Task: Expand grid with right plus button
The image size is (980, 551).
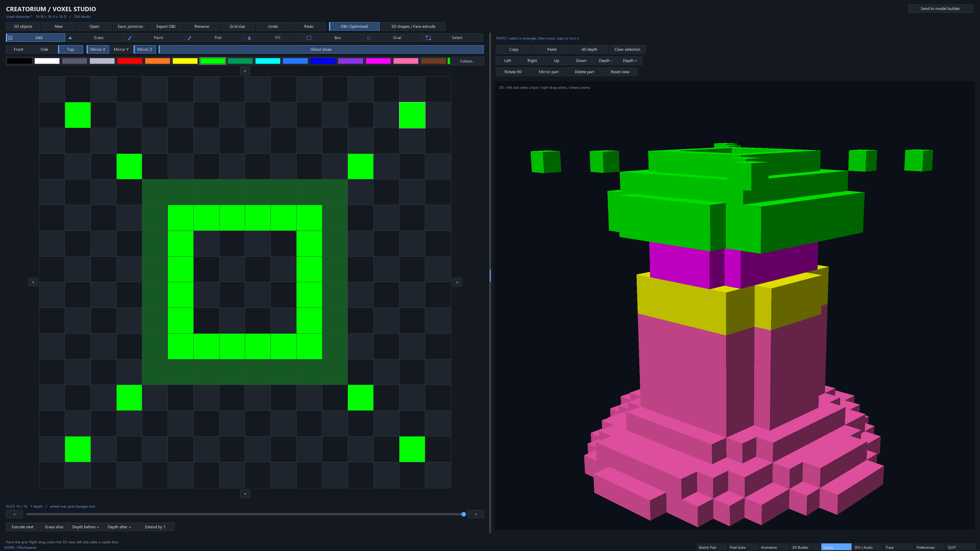Action: [457, 282]
